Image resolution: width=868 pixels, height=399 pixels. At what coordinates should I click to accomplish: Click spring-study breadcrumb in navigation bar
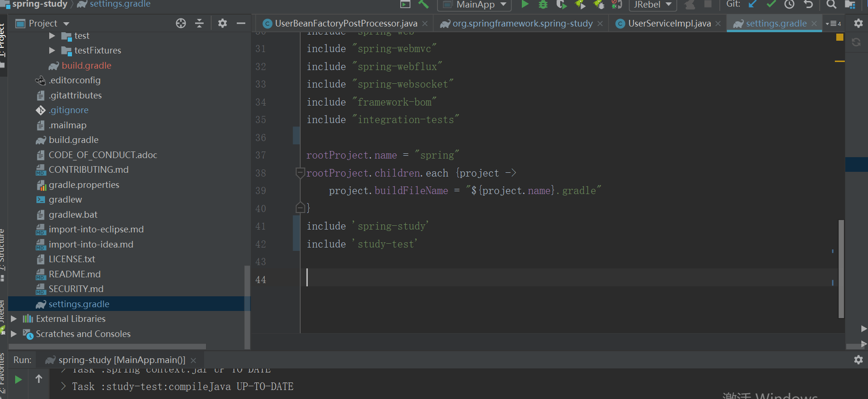point(40,4)
